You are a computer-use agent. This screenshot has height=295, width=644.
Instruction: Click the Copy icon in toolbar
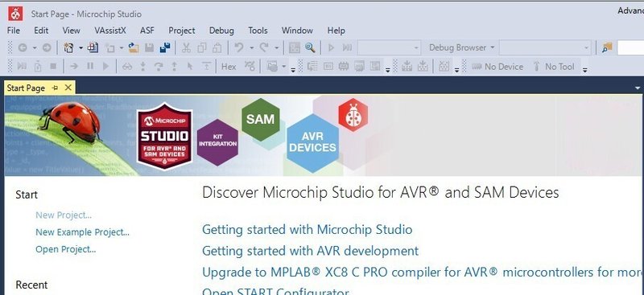tap(202, 47)
